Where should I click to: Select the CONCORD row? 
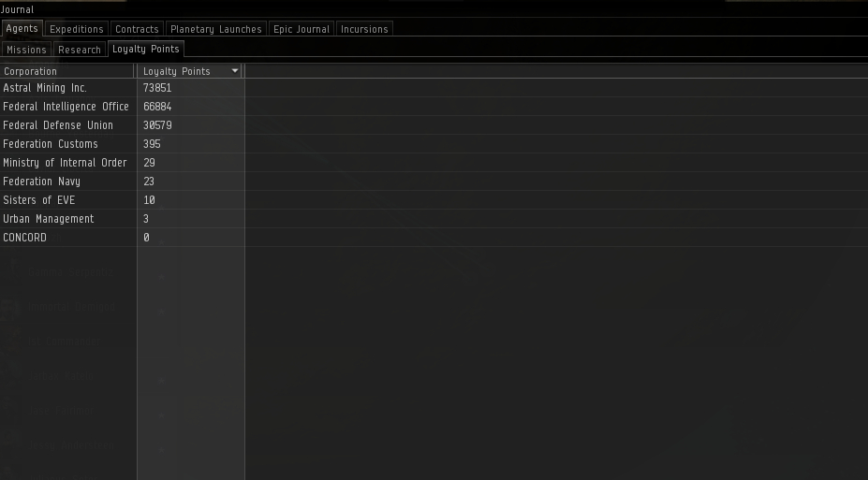434,238
